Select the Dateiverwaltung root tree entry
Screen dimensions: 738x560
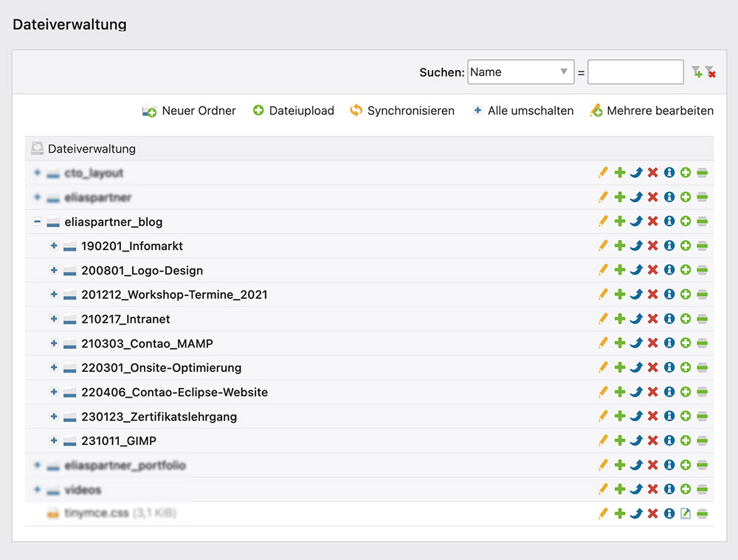[92, 149]
